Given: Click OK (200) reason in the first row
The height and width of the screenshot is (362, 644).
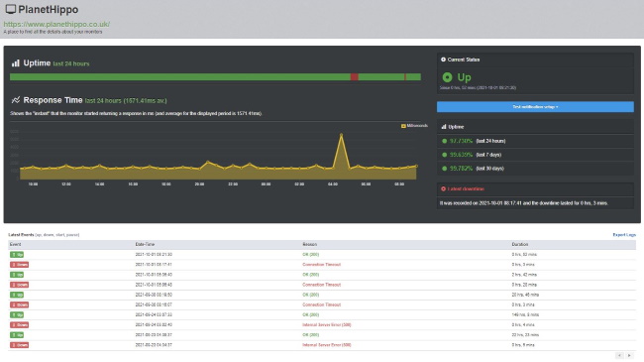Looking at the screenshot, I should 310,255.
